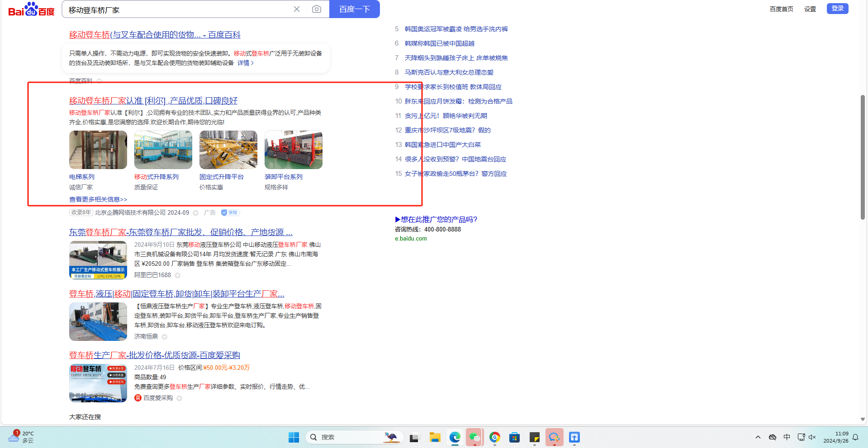
Task: Open Microsoft Store from the taskbar
Action: 514,437
